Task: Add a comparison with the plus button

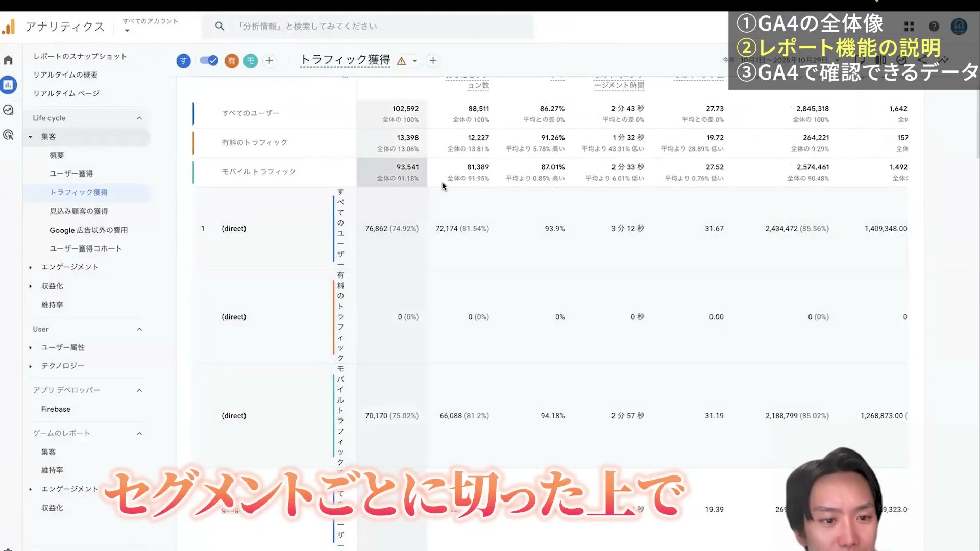Action: (269, 61)
